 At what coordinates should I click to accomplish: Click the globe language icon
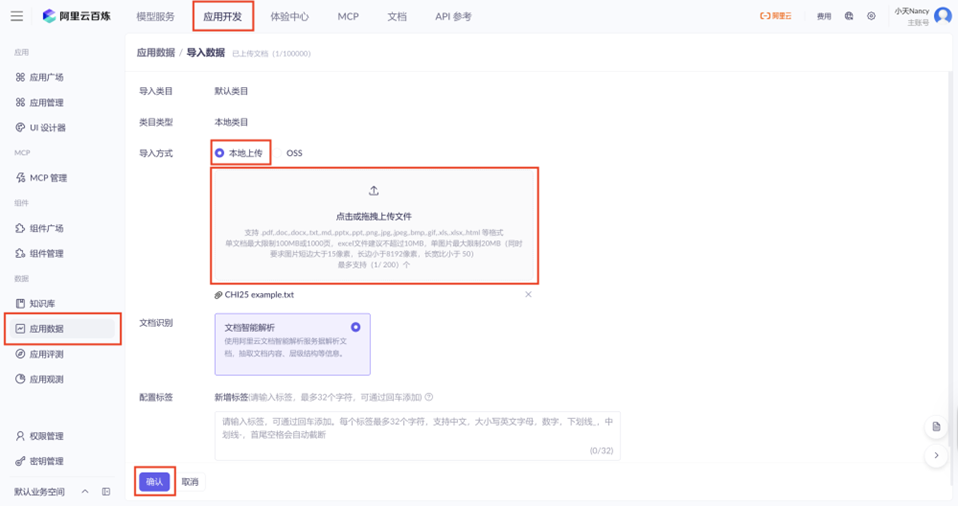tap(849, 16)
